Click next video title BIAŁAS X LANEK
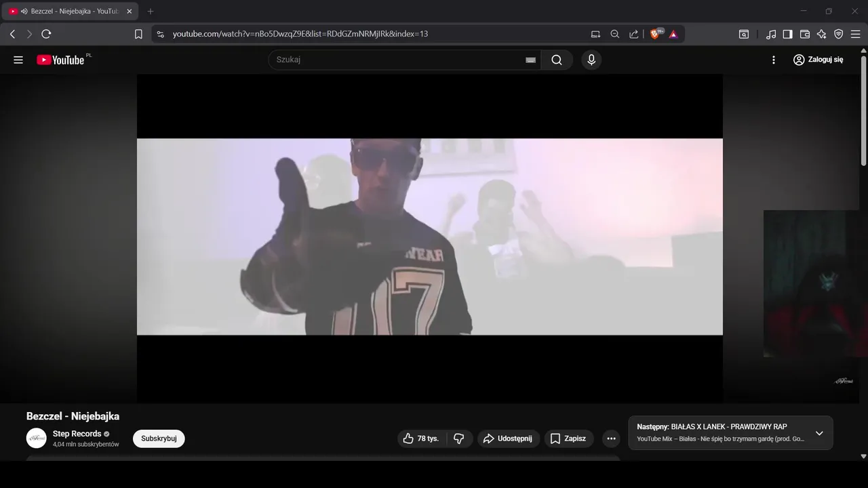Viewport: 868px width, 488px height. point(729,427)
